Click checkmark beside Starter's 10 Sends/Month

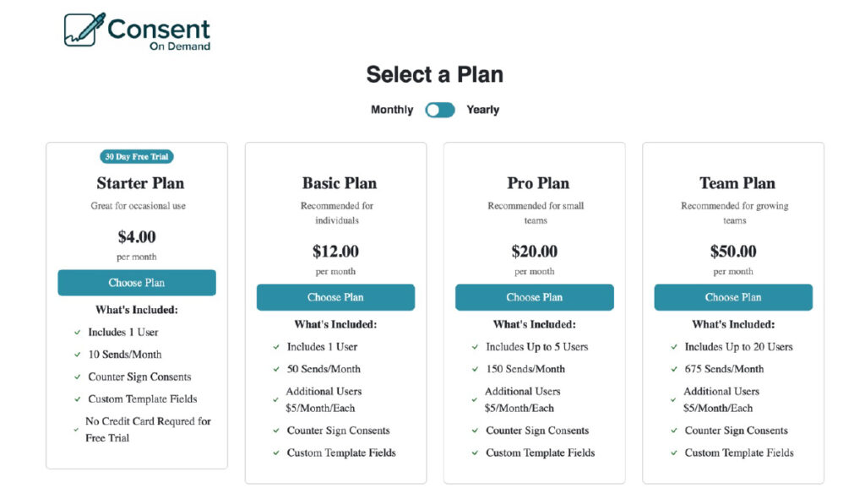pyautogui.click(x=77, y=355)
